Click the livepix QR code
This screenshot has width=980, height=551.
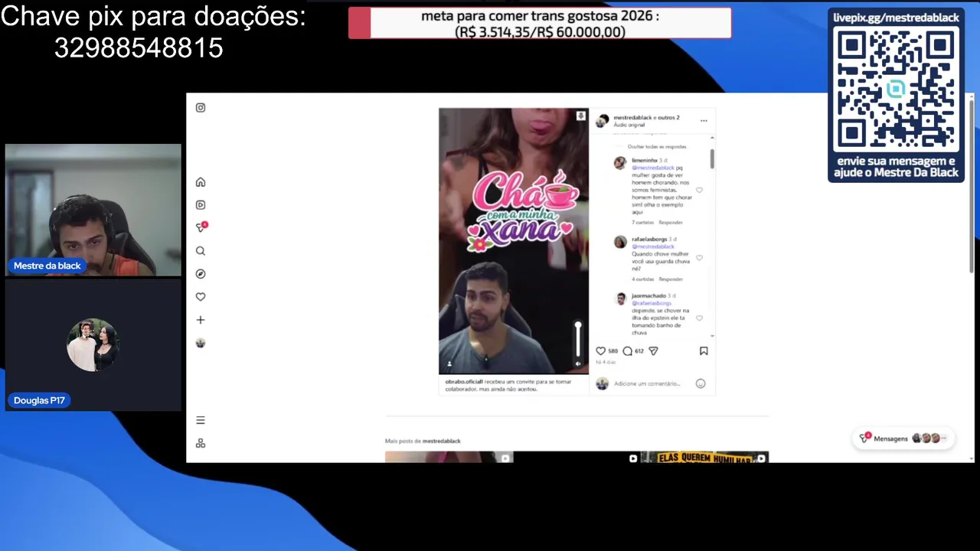(896, 90)
